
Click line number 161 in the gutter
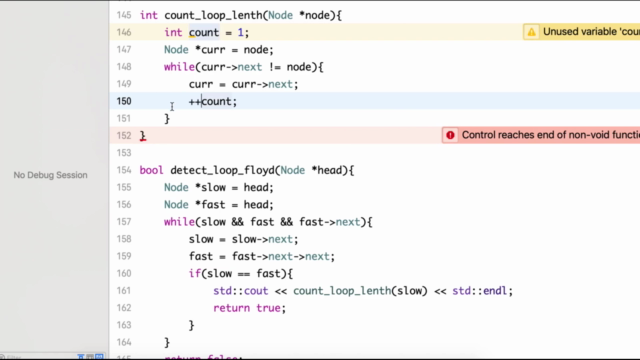coord(124,291)
